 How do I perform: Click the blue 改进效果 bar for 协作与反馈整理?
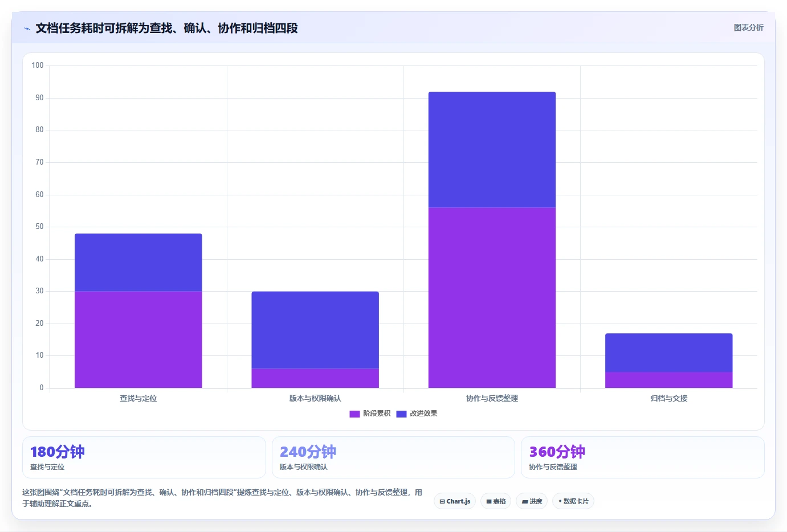click(492, 150)
